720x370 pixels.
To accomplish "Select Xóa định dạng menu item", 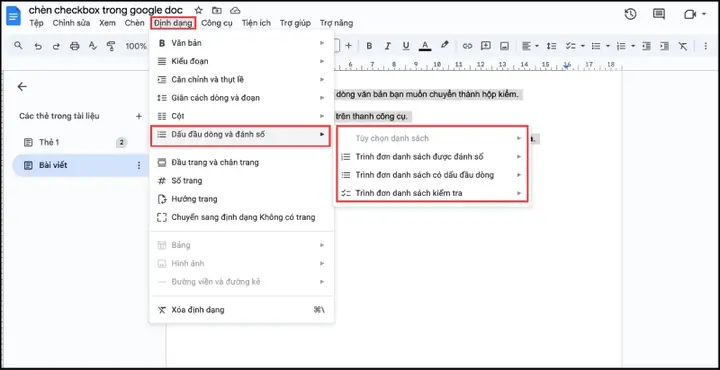I will coord(242,310).
